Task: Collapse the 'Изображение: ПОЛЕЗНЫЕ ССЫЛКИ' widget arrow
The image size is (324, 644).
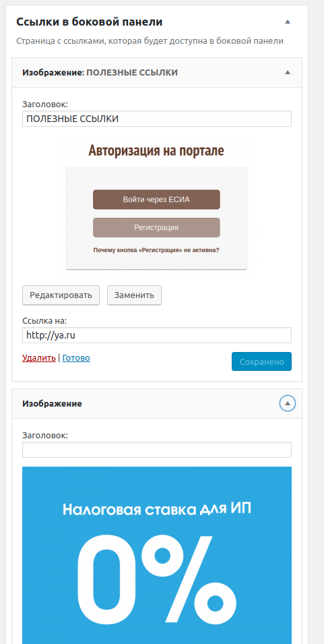Action: tap(288, 73)
